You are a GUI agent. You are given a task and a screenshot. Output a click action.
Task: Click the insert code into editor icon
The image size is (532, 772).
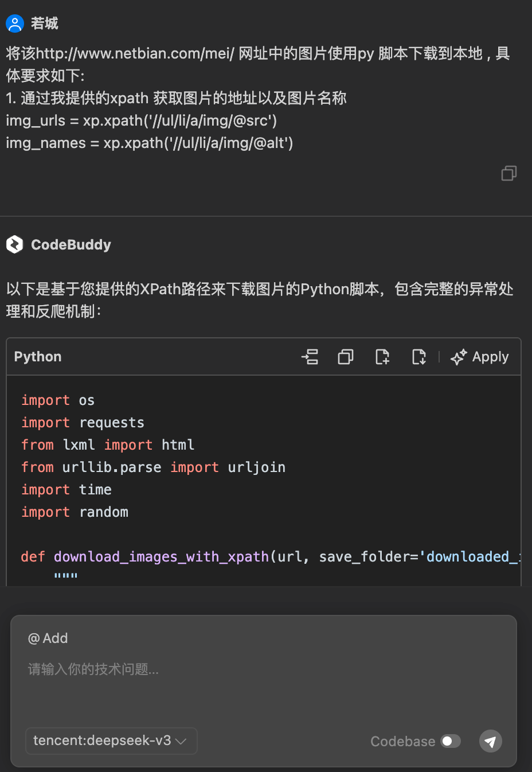(x=310, y=356)
